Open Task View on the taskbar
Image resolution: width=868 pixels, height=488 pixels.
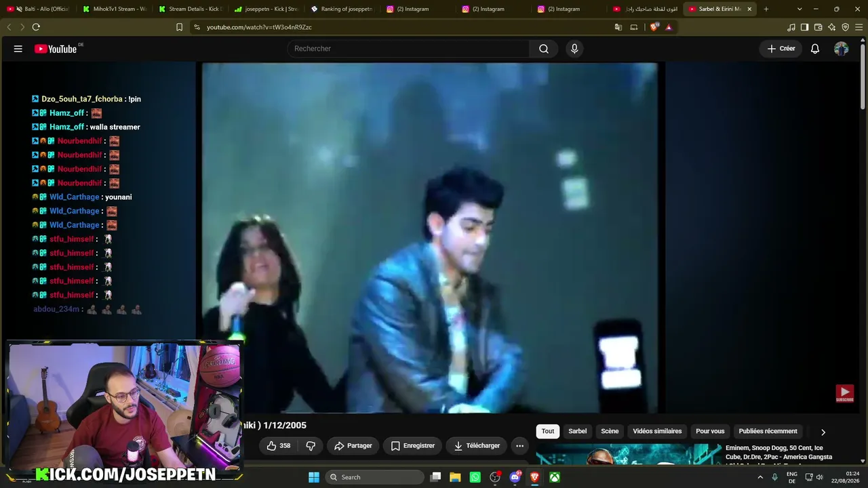point(436,477)
